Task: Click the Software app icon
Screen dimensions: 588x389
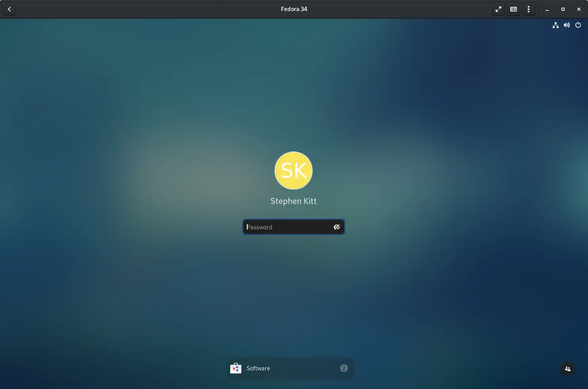Action: [x=236, y=368]
